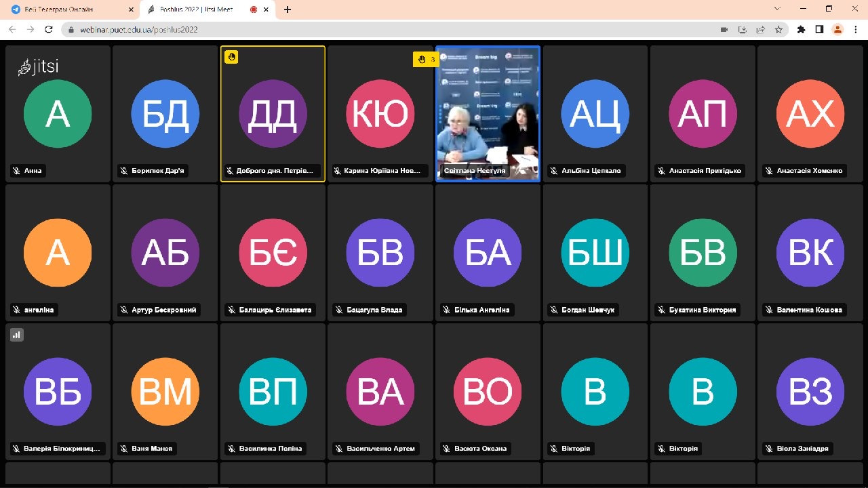Open a new browser tab
Screen dimensions: 868x488
(288, 9)
